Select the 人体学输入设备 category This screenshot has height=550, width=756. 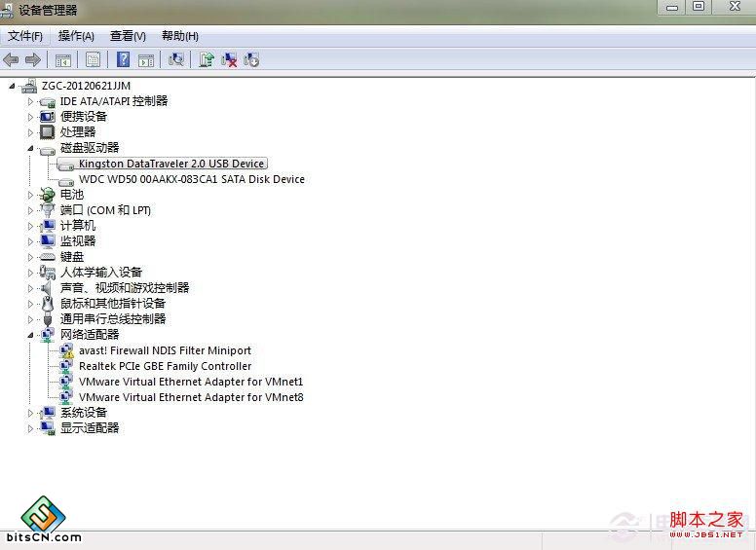pos(101,273)
